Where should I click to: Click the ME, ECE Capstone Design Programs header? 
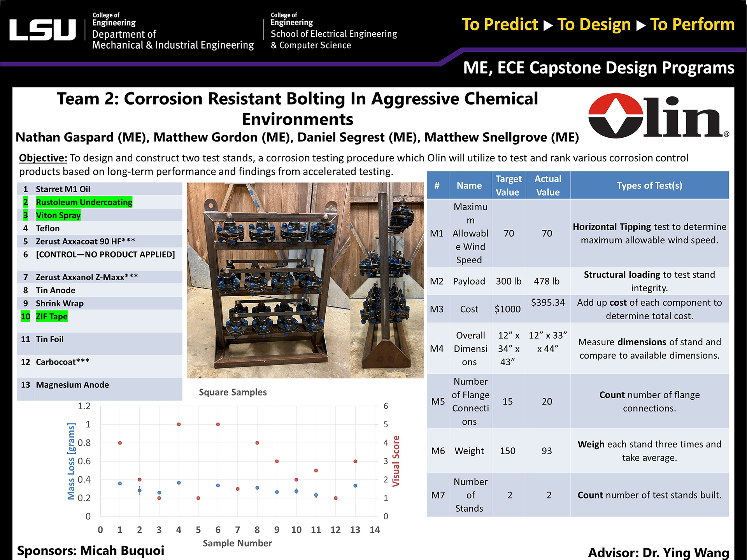(598, 68)
